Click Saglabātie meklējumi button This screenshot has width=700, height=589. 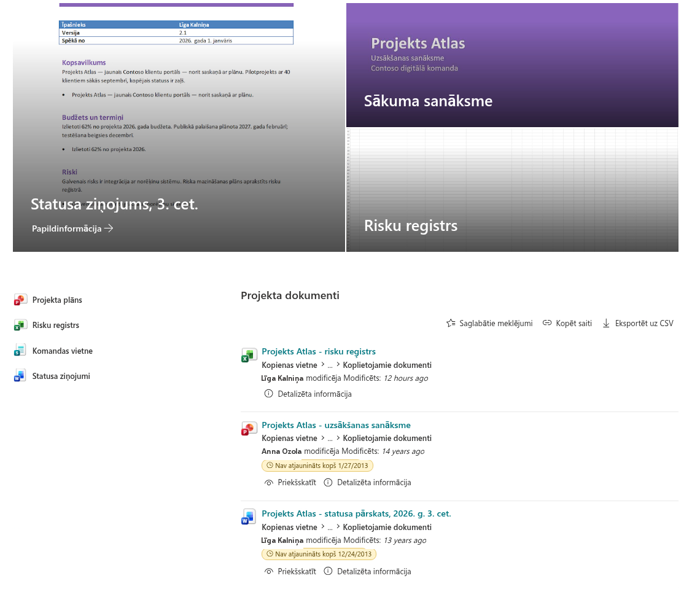pos(489,323)
